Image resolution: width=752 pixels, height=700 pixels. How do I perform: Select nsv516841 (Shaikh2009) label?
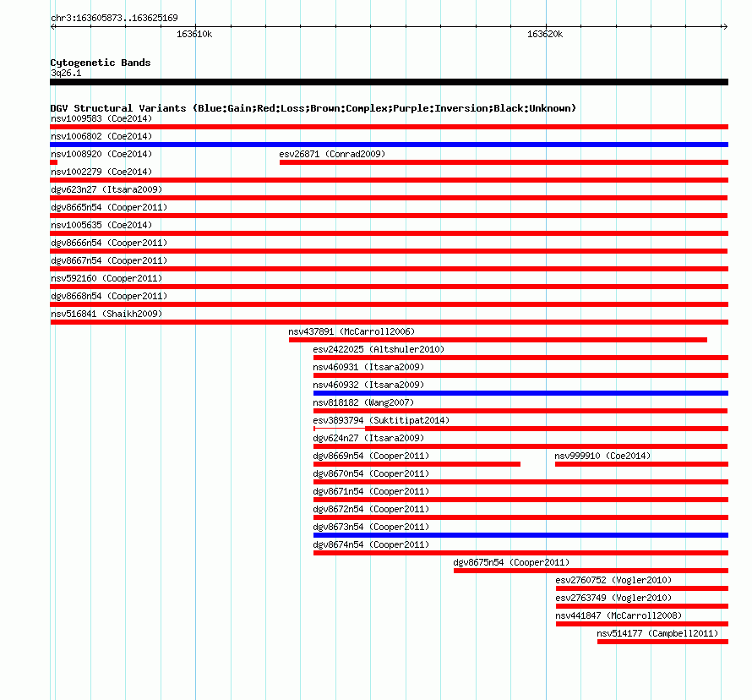tap(106, 314)
